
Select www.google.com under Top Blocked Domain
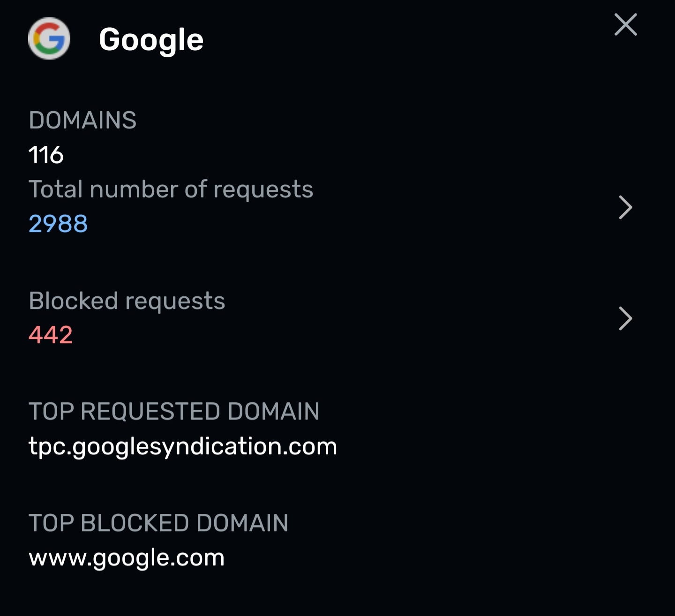(x=127, y=557)
